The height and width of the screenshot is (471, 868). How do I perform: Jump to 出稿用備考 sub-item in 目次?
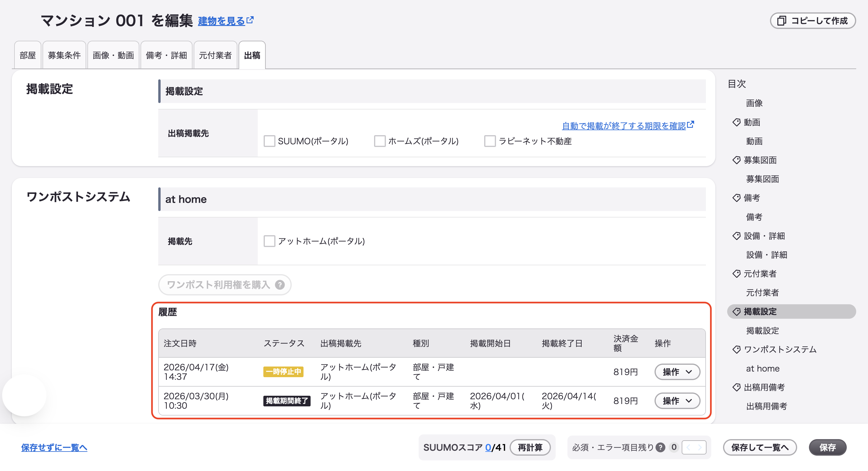(766, 406)
